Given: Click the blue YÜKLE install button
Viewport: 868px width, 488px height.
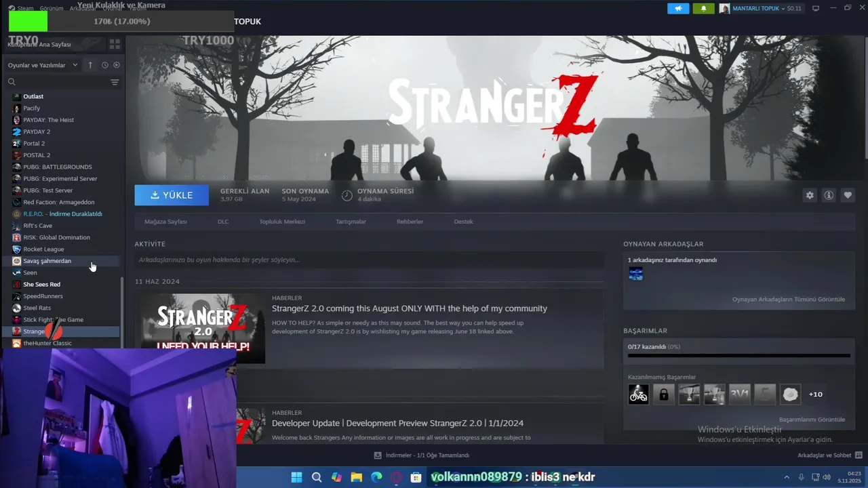Looking at the screenshot, I should 172,195.
